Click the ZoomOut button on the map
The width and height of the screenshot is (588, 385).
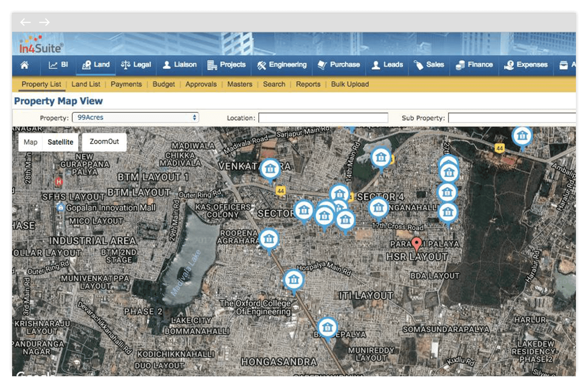click(104, 142)
